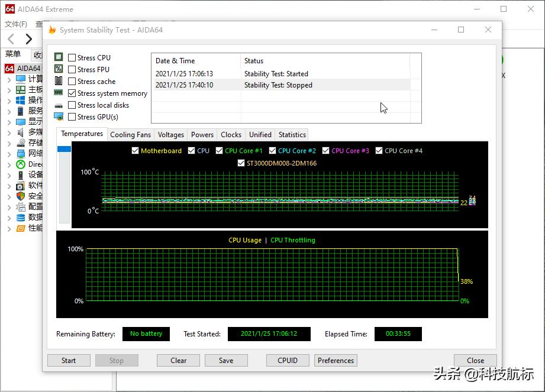Open Preferences from the bottom button row
This screenshot has height=392, width=545.
(x=336, y=360)
